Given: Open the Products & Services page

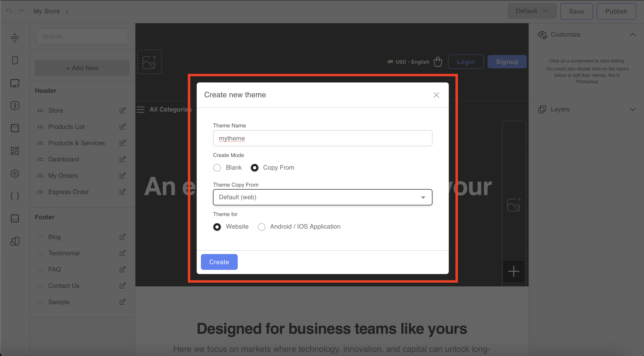Looking at the screenshot, I should tap(77, 143).
